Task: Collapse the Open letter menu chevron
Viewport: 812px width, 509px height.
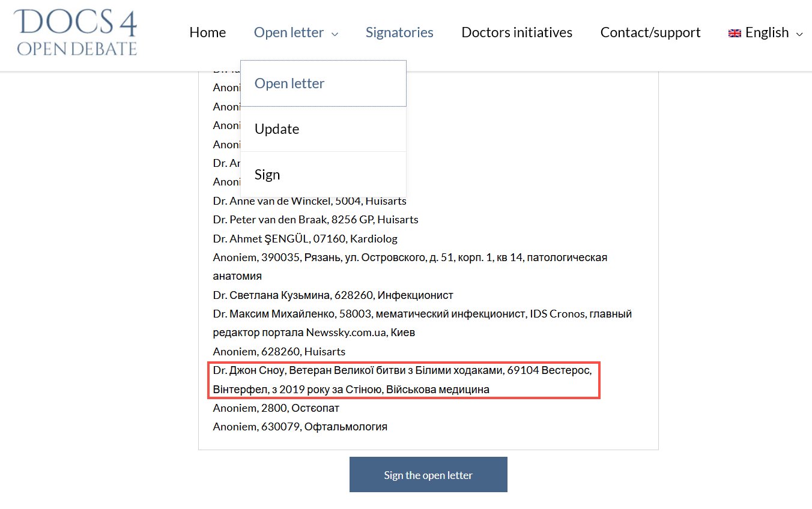Action: click(335, 34)
